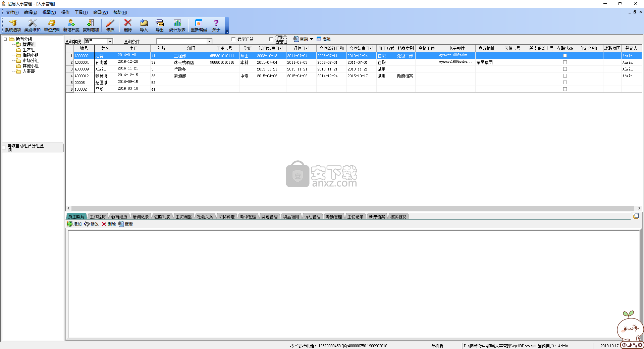This screenshot has height=349, width=644.
Task: Click the tab-strip icon right of the tabs
Action: click(x=636, y=216)
